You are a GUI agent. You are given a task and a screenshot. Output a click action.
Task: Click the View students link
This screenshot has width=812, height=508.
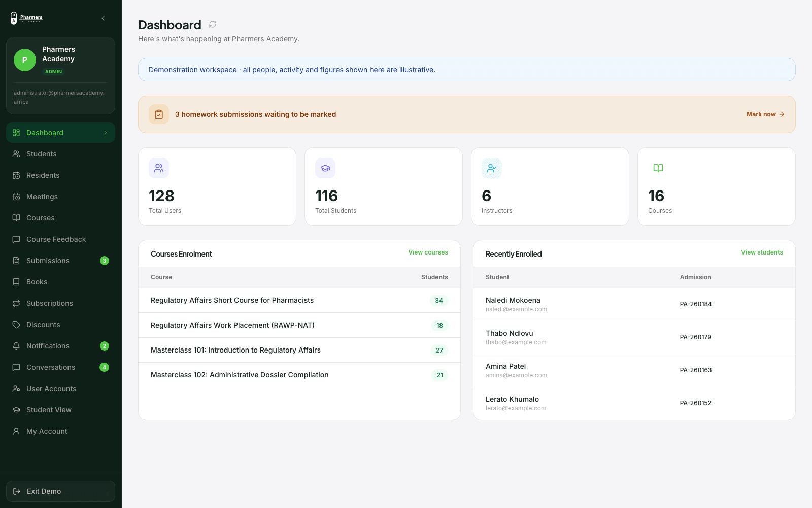762,252
